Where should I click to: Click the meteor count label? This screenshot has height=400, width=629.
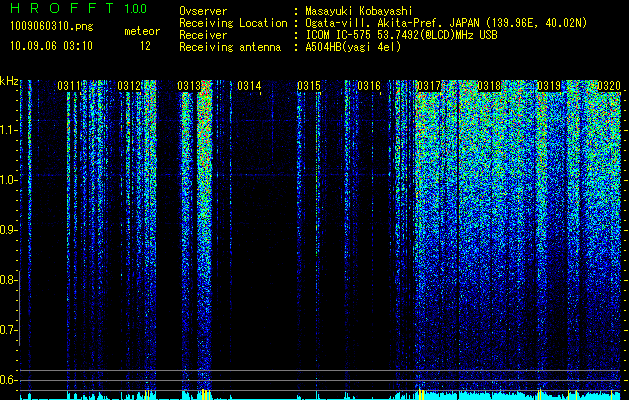(x=142, y=31)
